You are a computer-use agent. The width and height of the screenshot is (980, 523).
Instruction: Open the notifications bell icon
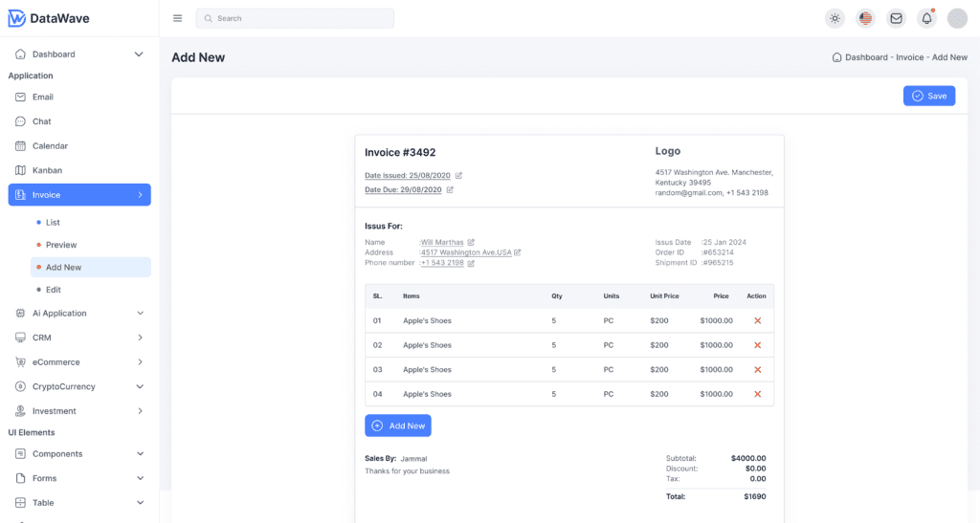click(x=926, y=18)
